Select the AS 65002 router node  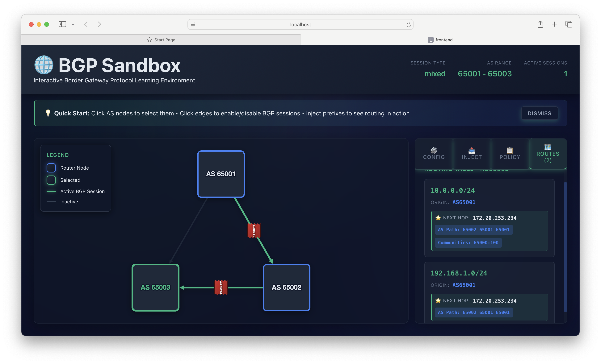tap(286, 287)
